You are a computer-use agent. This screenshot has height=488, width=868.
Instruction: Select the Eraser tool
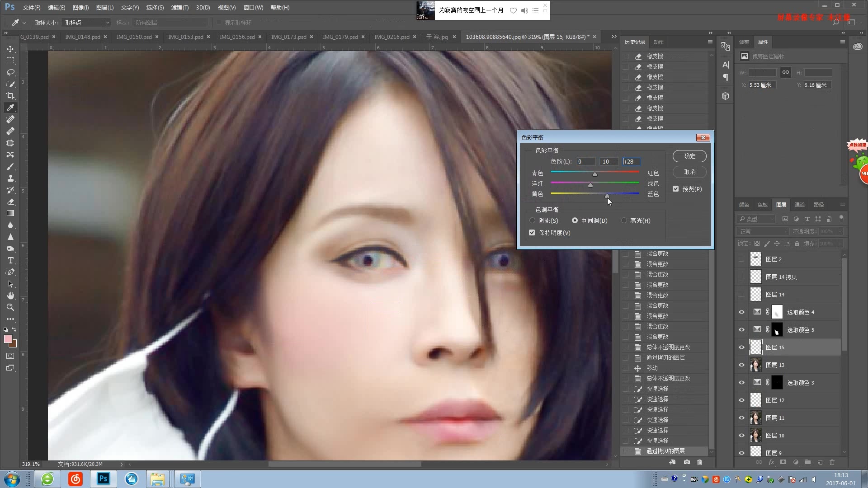(x=10, y=202)
